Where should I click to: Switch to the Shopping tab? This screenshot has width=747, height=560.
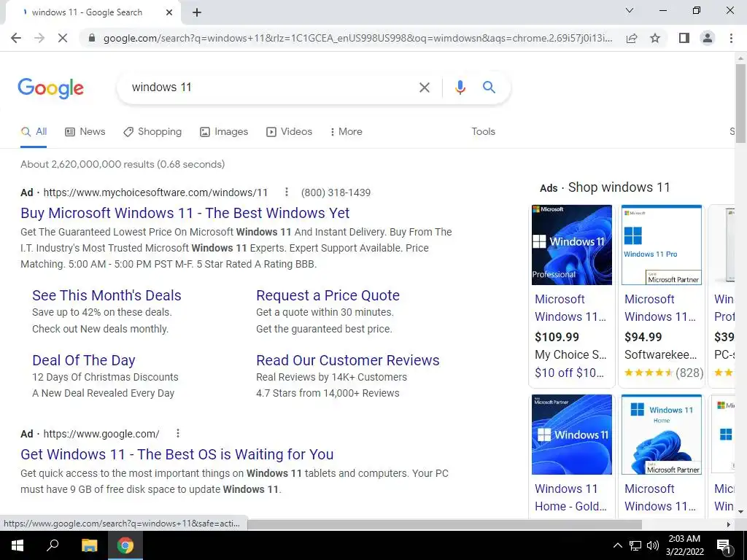coord(152,131)
